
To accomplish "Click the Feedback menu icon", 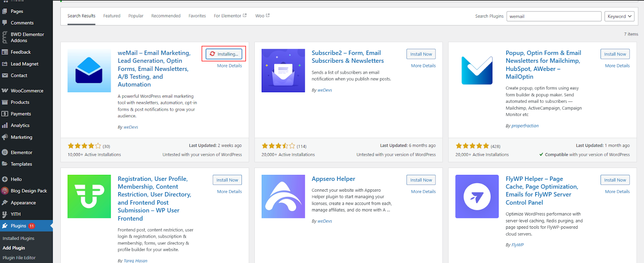I will pyautogui.click(x=5, y=52).
